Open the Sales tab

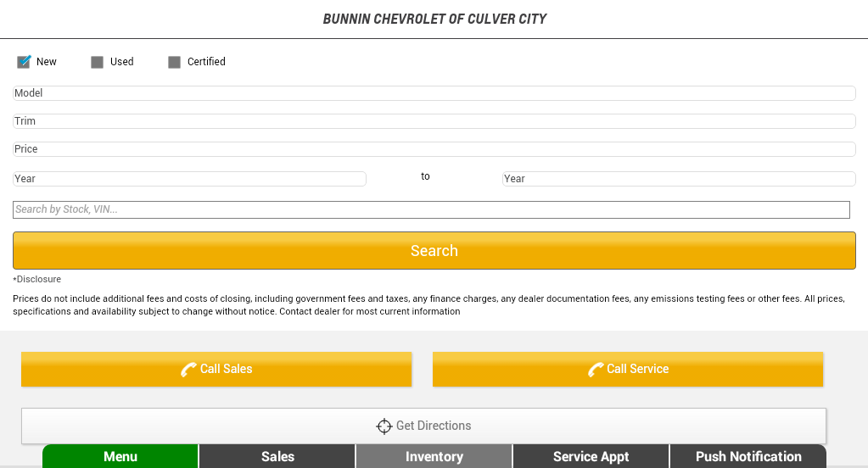click(277, 456)
